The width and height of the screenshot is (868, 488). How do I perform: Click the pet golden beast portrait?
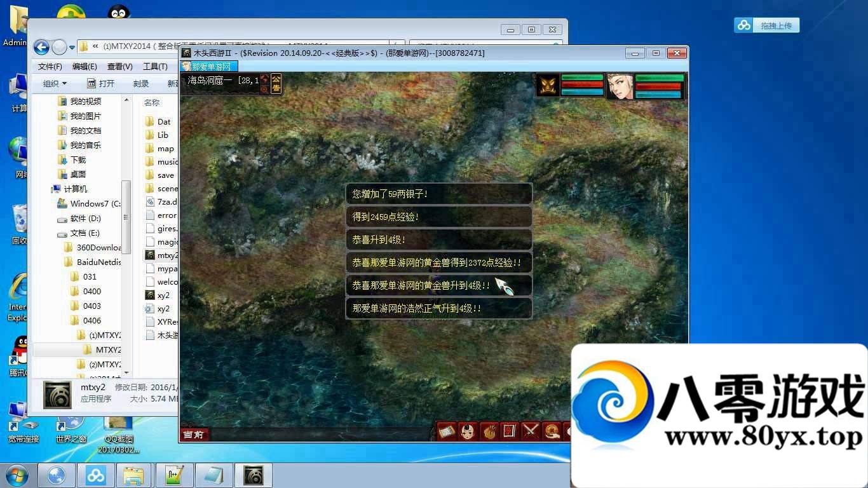point(548,86)
